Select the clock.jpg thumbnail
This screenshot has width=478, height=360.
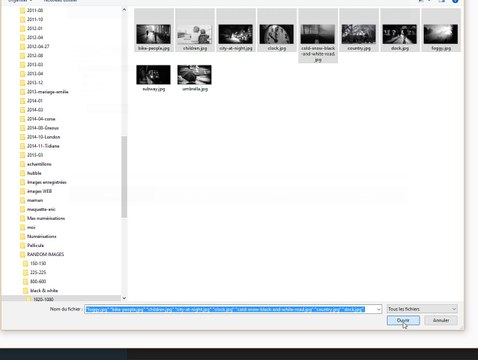(277, 34)
